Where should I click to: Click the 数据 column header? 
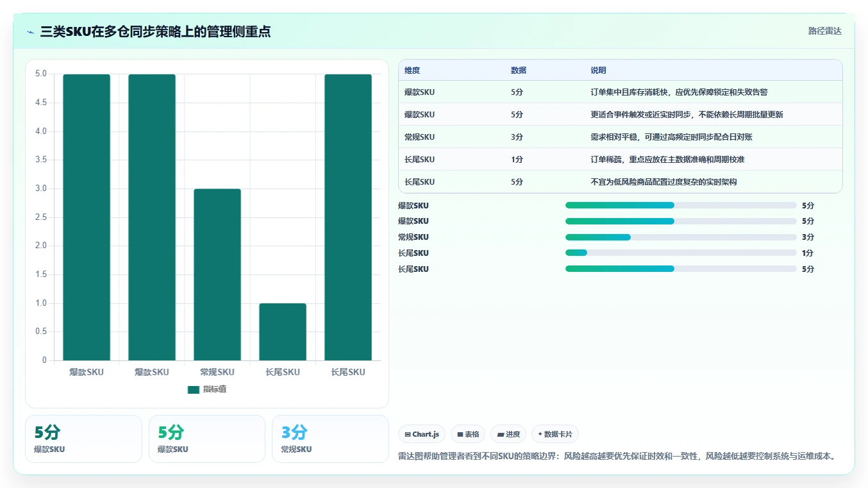[x=519, y=71]
